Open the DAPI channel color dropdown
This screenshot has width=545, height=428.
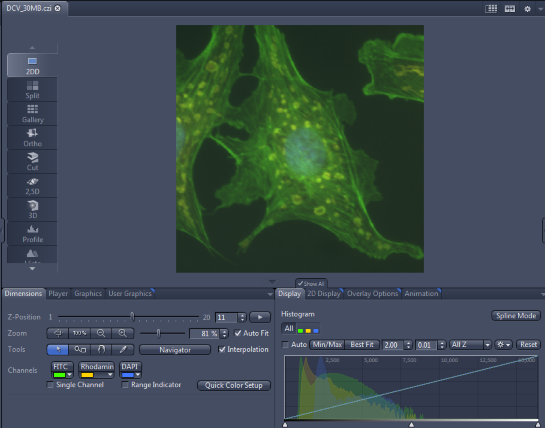(x=138, y=375)
